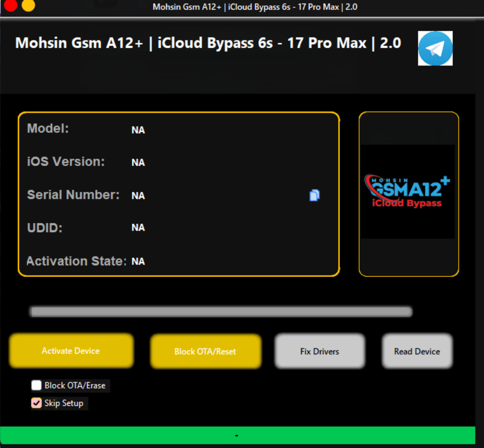Click the iOS Version NA value
The height and width of the screenshot is (448, 484).
click(138, 162)
